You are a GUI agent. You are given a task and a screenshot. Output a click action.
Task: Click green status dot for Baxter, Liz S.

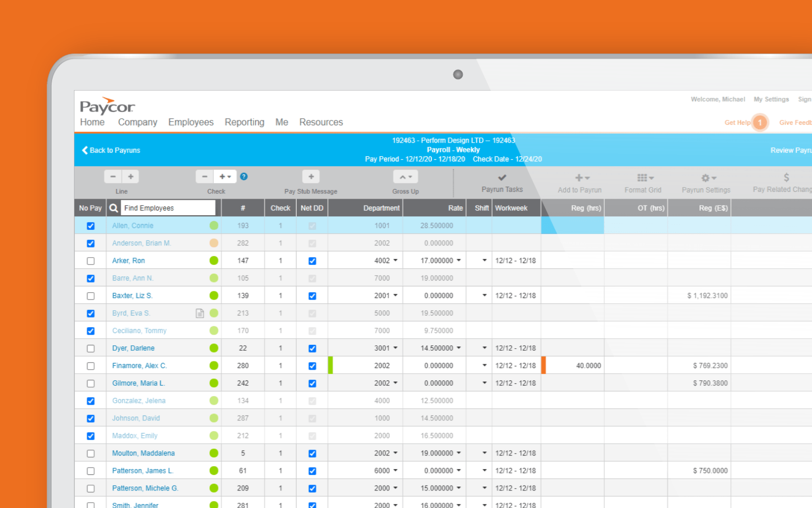214,296
